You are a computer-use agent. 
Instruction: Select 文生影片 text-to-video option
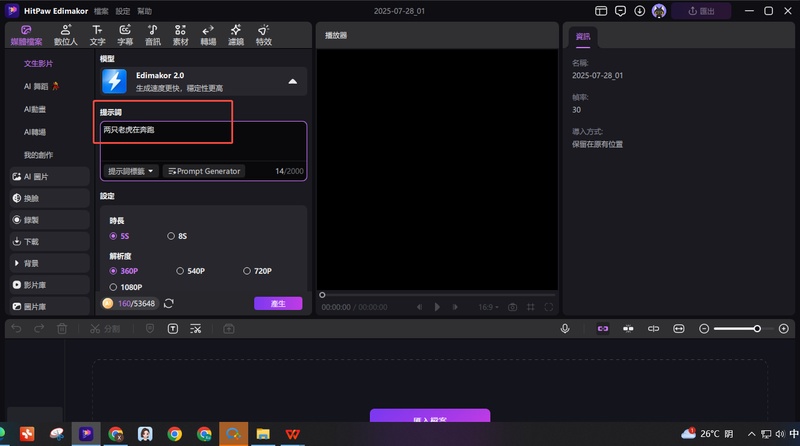(x=38, y=63)
